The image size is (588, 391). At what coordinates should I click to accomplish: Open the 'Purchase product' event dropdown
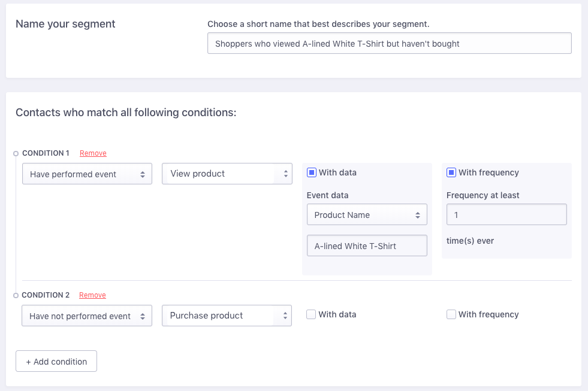(227, 316)
